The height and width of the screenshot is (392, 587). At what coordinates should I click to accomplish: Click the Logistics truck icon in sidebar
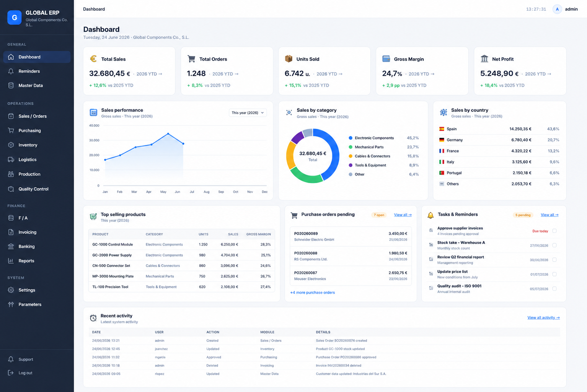tap(11, 159)
